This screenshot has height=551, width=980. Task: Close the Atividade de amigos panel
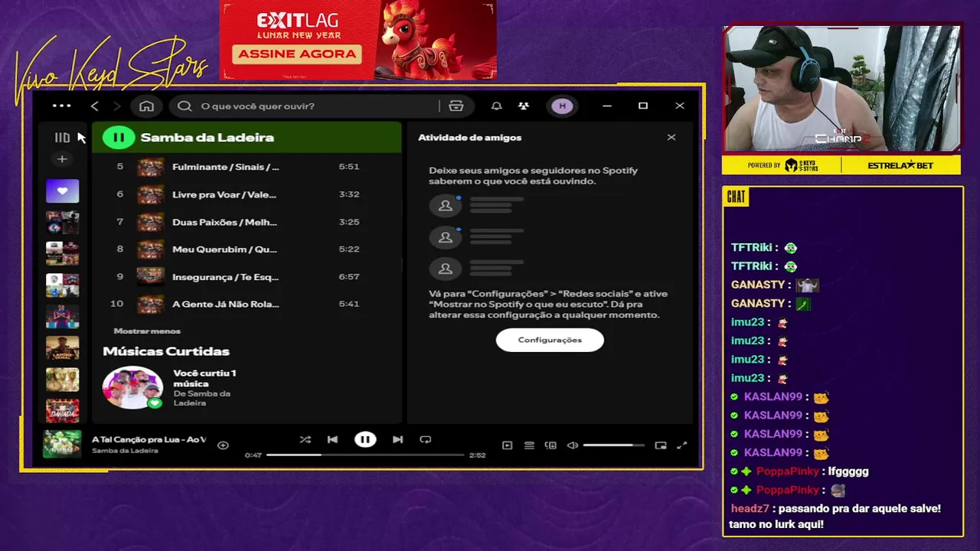point(671,138)
